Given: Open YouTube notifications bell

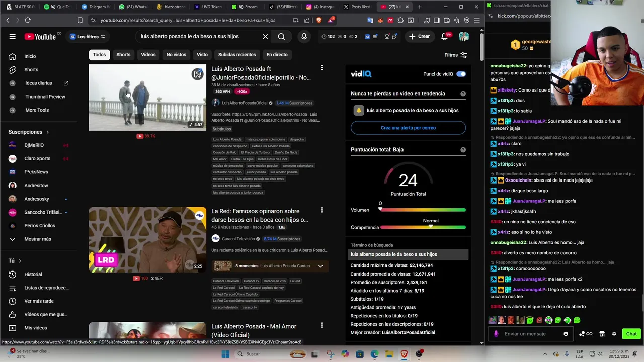Looking at the screenshot, I should (x=444, y=36).
